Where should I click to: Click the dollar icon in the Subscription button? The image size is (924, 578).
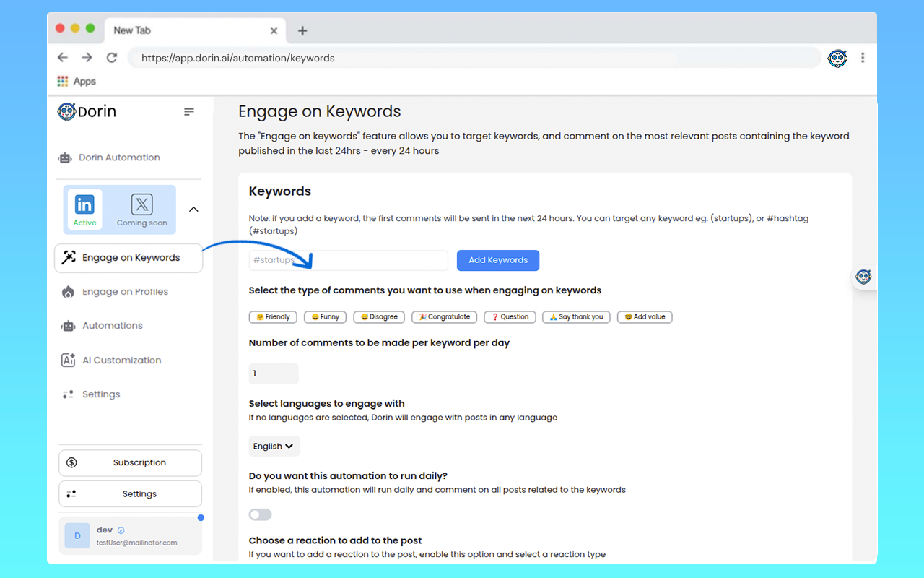pos(71,462)
